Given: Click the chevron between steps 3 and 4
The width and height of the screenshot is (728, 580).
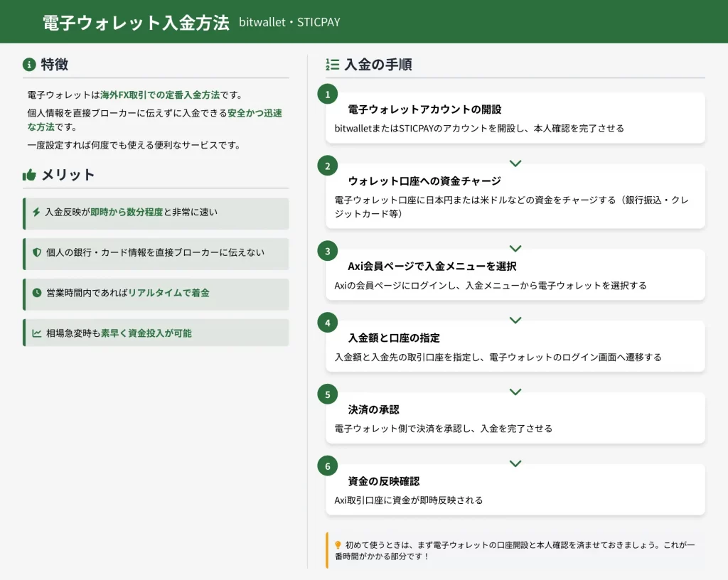Looking at the screenshot, I should pos(515,321).
